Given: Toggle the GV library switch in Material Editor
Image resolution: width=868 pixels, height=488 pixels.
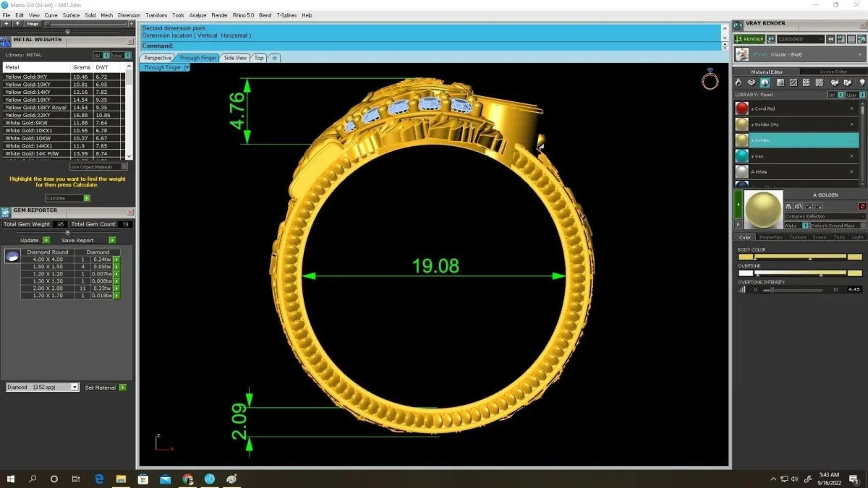Looking at the screenshot, I should 835,95.
